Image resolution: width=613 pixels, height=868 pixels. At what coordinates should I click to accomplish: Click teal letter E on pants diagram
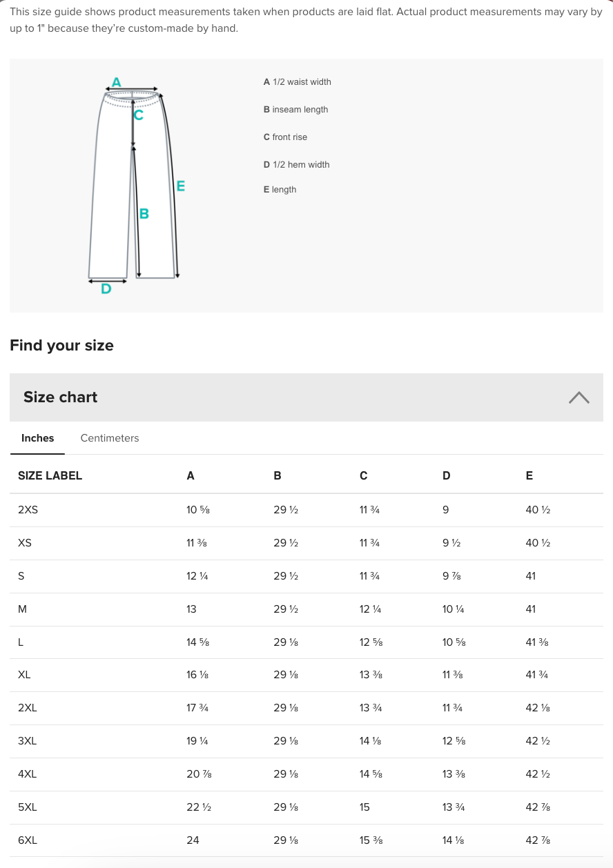pyautogui.click(x=181, y=186)
